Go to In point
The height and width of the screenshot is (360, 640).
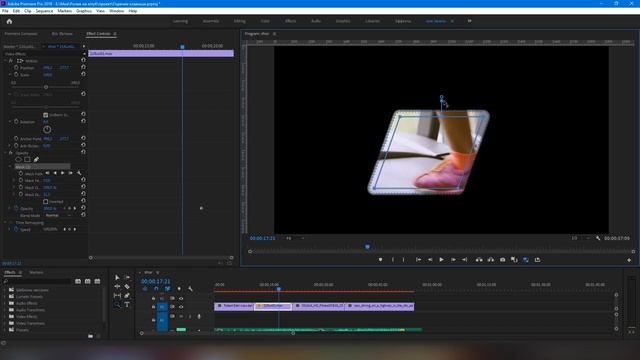[418, 260]
